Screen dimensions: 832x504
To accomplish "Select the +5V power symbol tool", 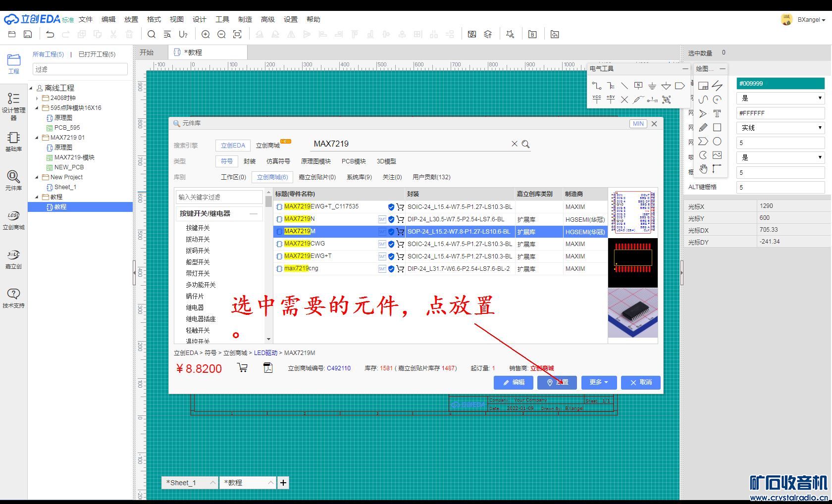I will (x=611, y=100).
